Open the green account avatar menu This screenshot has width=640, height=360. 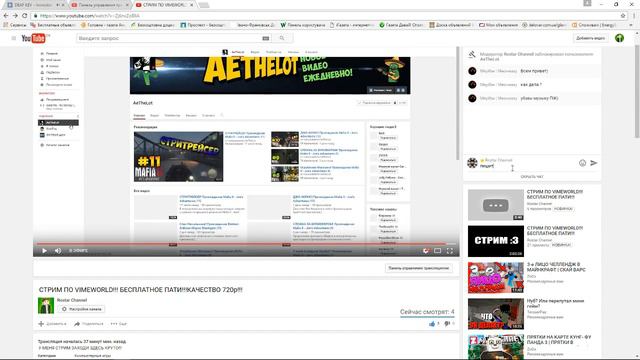pyautogui.click(x=619, y=38)
